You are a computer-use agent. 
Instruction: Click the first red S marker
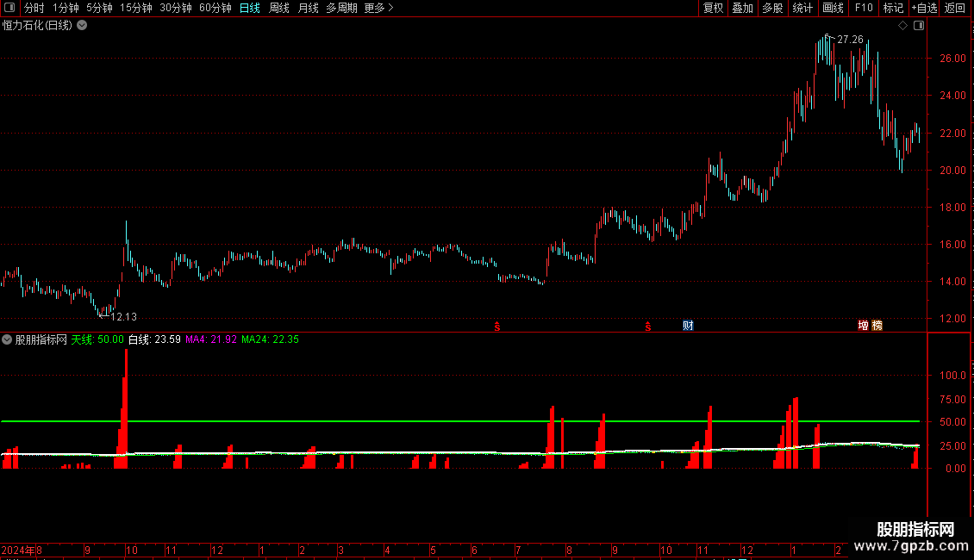pos(497,327)
